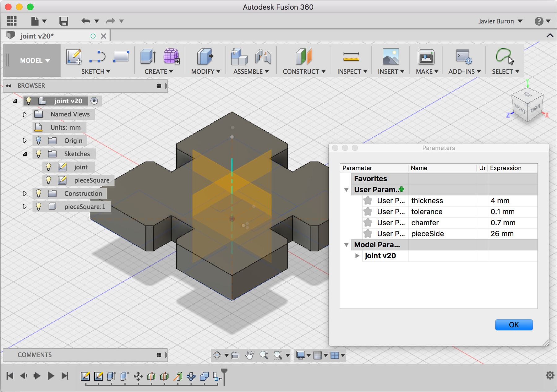
Task: Play the design timeline
Action: pyautogui.click(x=51, y=376)
